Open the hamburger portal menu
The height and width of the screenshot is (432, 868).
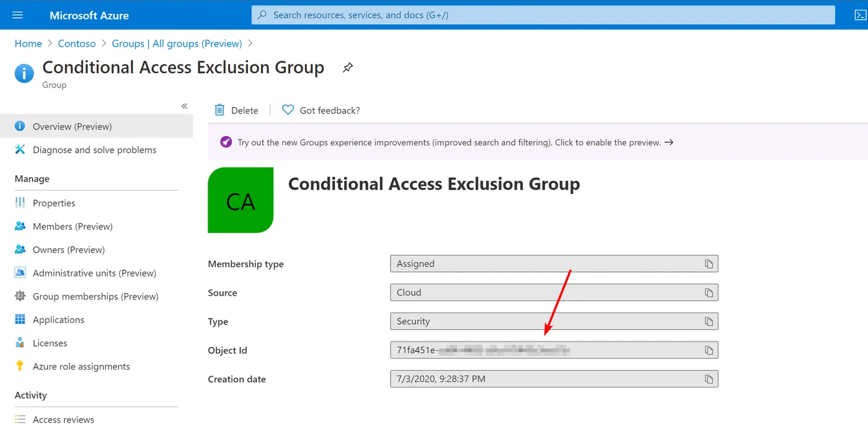pyautogui.click(x=17, y=15)
